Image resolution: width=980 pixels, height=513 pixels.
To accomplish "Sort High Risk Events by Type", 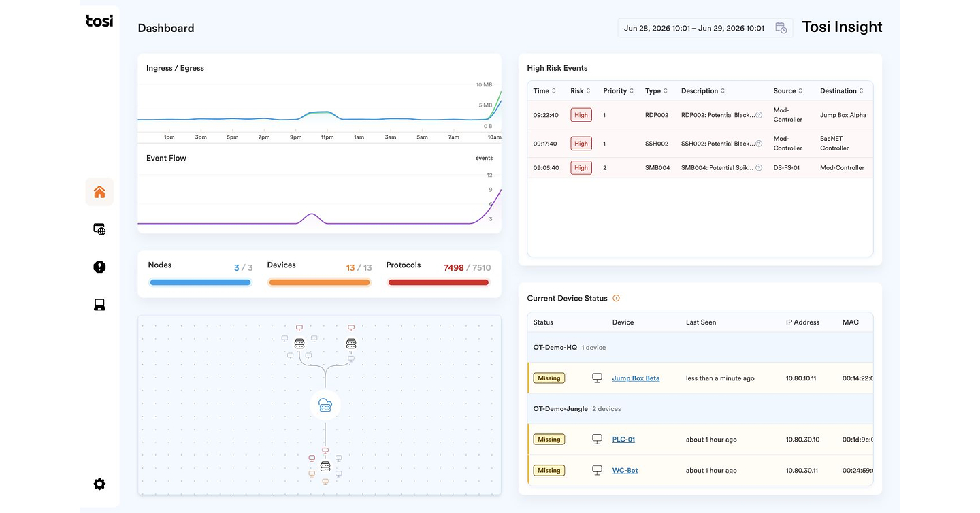I will [x=656, y=90].
